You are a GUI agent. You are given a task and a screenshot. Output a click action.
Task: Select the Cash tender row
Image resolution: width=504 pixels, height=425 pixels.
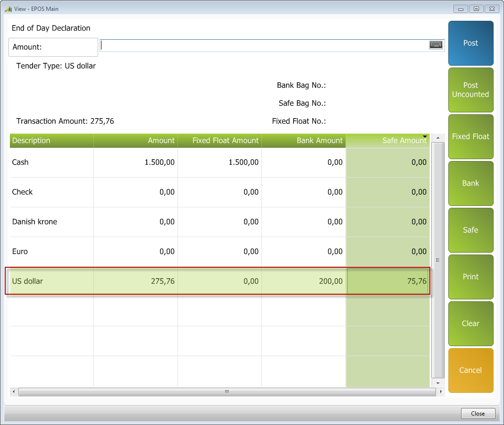point(51,162)
